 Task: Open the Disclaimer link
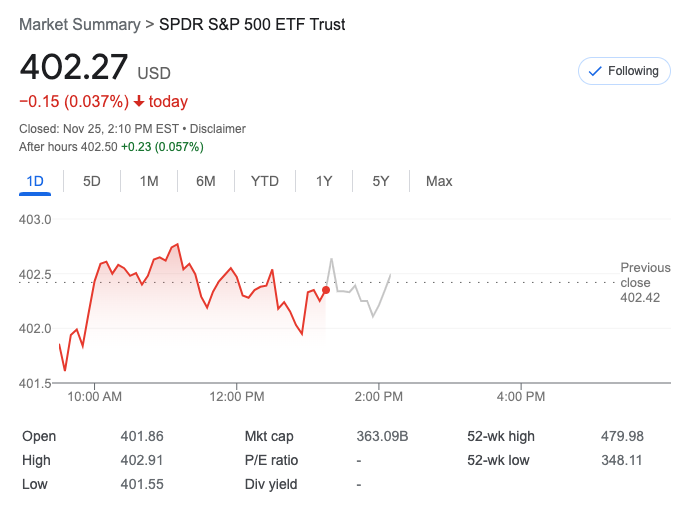(219, 129)
